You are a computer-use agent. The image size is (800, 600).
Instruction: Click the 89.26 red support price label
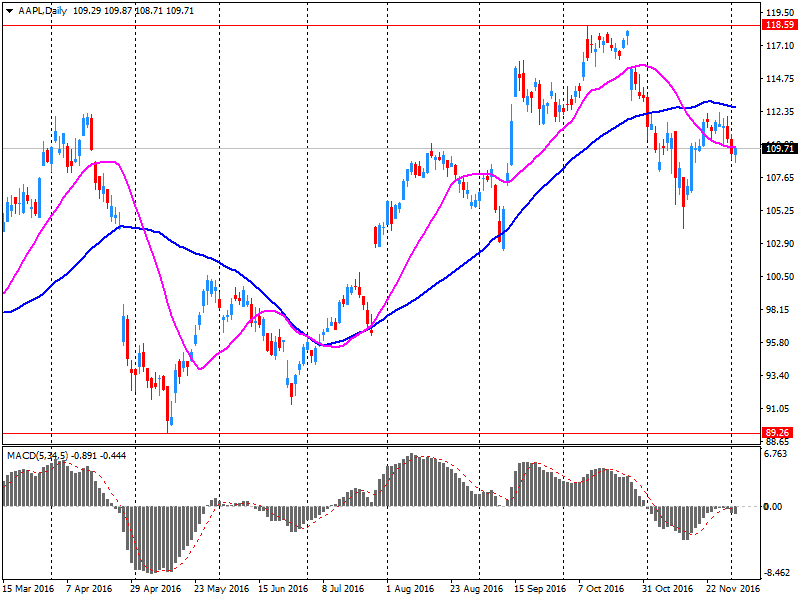pyautogui.click(x=778, y=433)
